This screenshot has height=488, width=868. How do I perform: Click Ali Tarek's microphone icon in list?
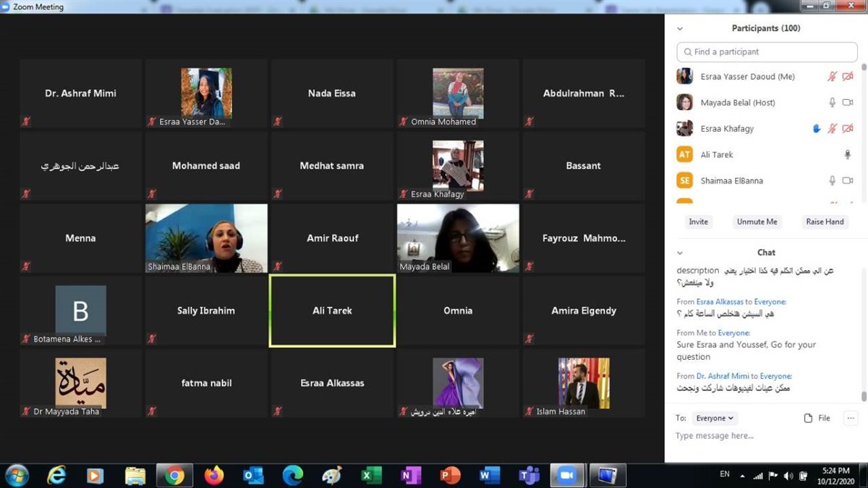pos(848,155)
